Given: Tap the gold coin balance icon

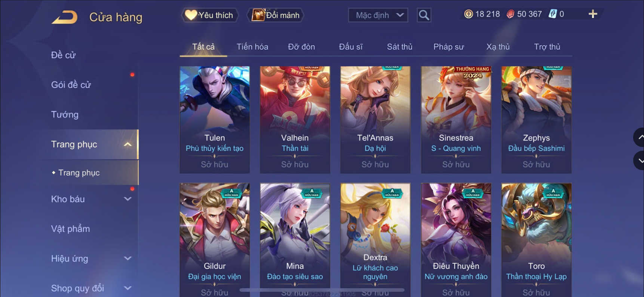Looking at the screenshot, I should pyautogui.click(x=468, y=14).
